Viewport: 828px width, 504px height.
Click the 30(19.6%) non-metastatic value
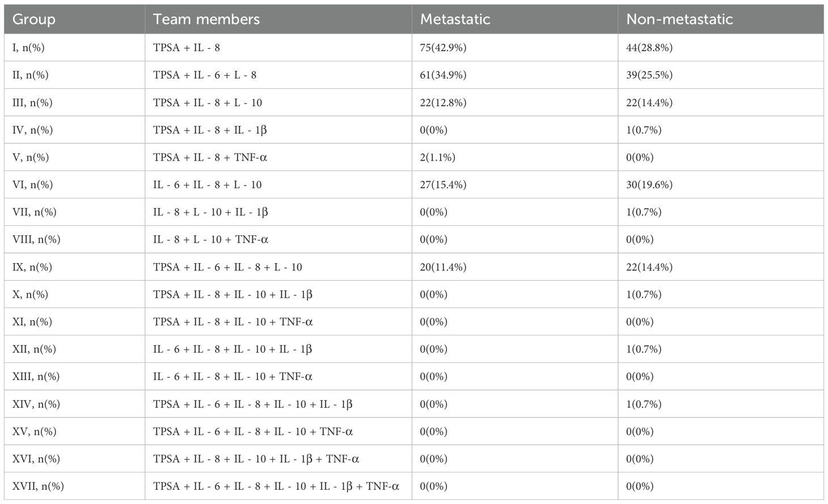649,185
